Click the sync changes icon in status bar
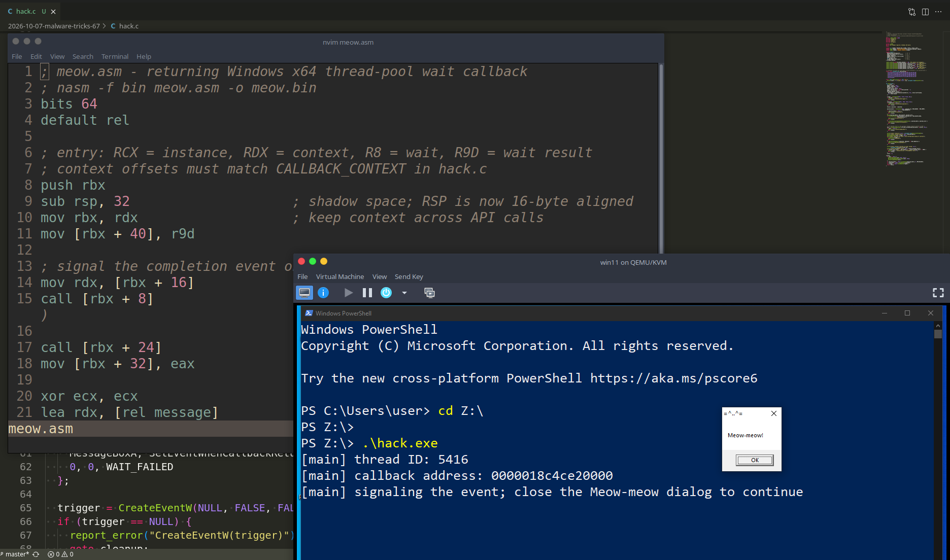 click(36, 554)
